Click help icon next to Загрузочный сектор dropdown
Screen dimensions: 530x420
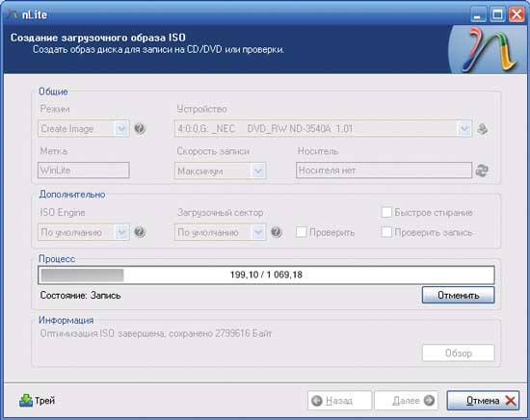click(277, 232)
